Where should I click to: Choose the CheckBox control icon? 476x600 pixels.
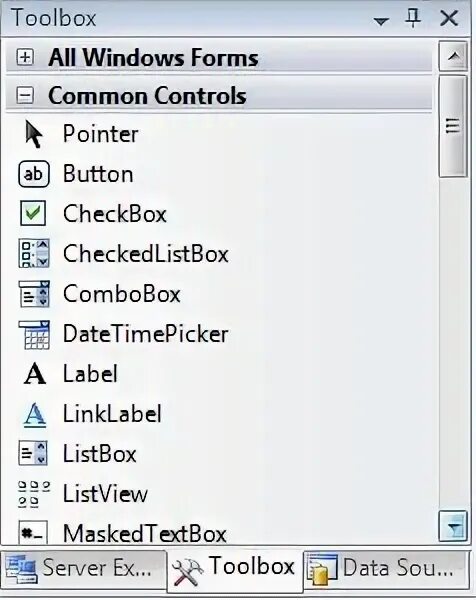pos(33,213)
